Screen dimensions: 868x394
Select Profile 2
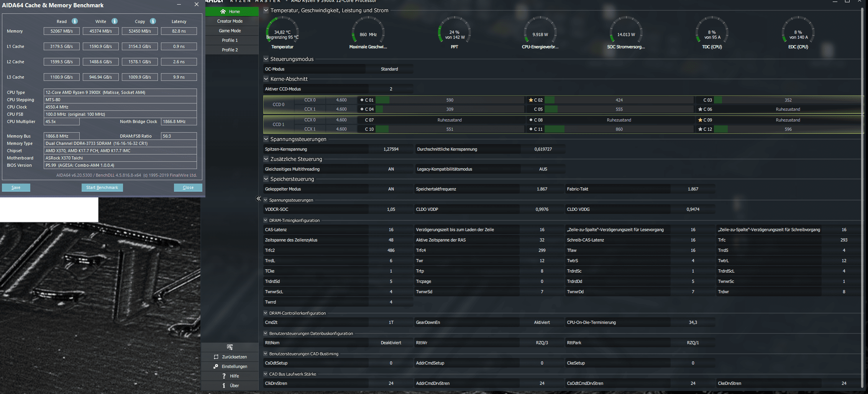[232, 50]
